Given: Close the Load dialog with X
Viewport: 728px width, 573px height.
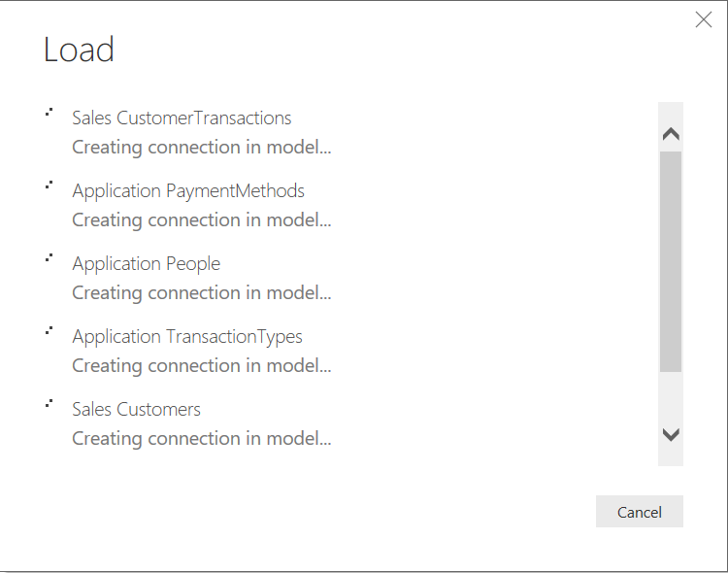Looking at the screenshot, I should click(x=704, y=20).
